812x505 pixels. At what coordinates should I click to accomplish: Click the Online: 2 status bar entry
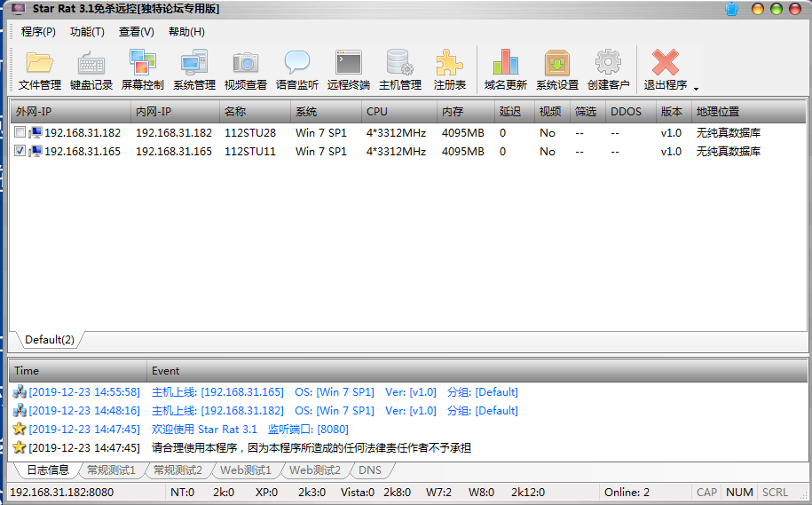coord(627,493)
